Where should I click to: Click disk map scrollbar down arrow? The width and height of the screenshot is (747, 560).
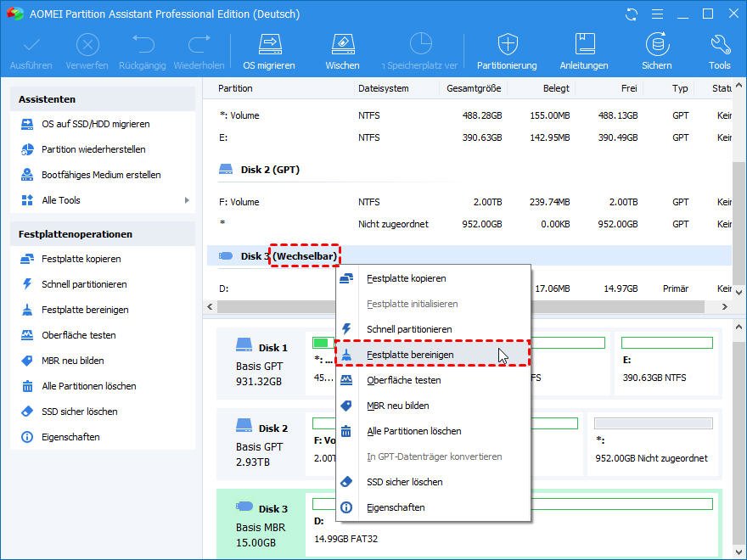pos(739,552)
